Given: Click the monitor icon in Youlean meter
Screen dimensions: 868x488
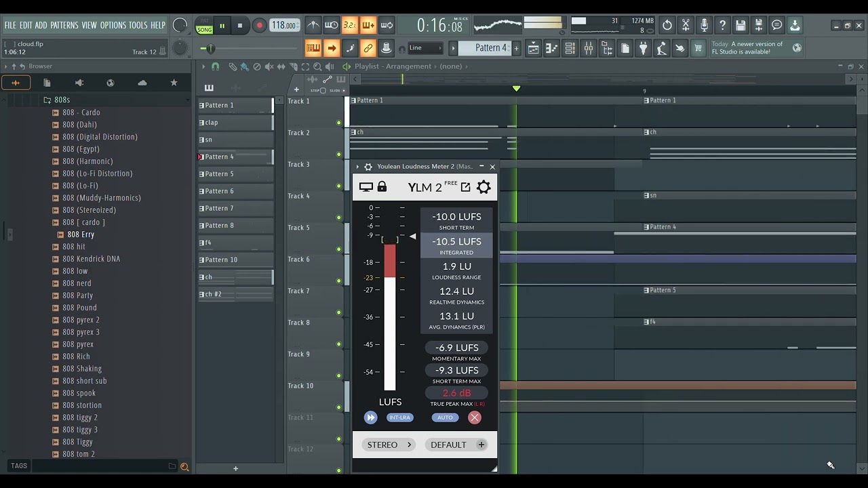Looking at the screenshot, I should pyautogui.click(x=366, y=187).
